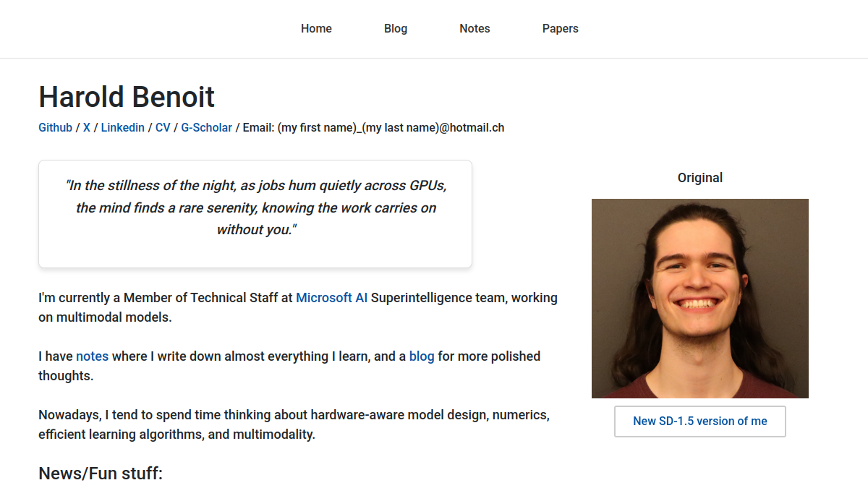The height and width of the screenshot is (488, 868).
Task: Follow the inline 'blog' link
Action: pyautogui.click(x=422, y=356)
